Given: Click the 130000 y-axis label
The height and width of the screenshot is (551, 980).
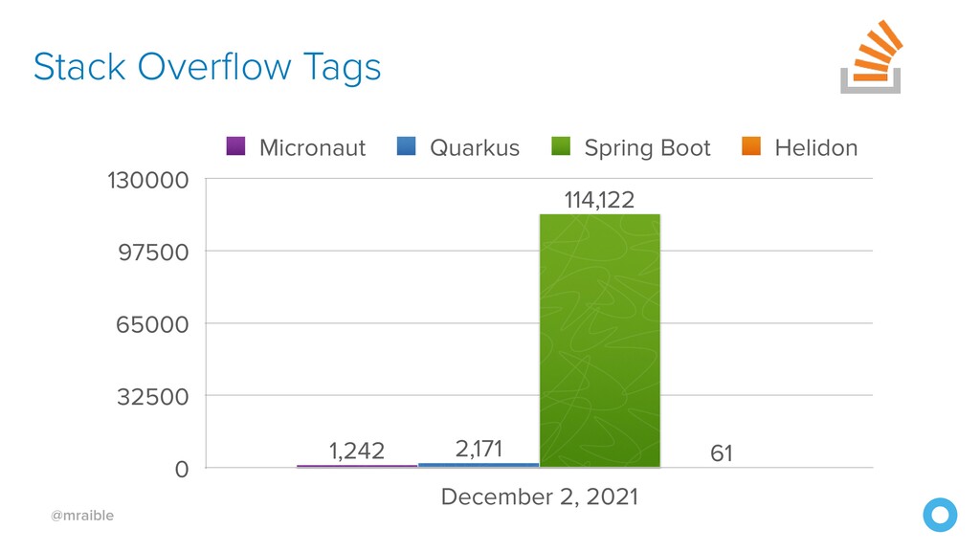Looking at the screenshot, I should click(x=148, y=180).
